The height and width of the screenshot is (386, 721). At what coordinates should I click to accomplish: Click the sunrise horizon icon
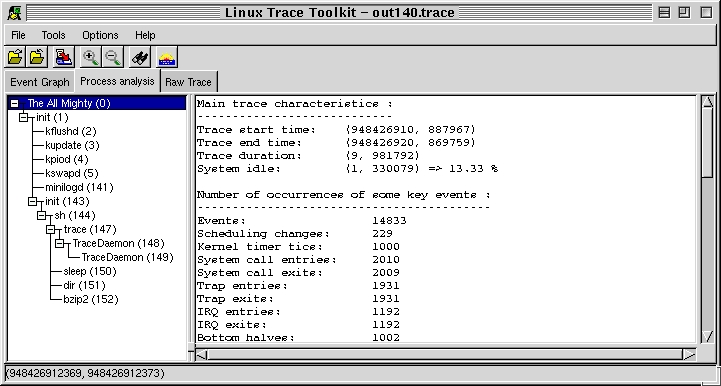point(166,58)
